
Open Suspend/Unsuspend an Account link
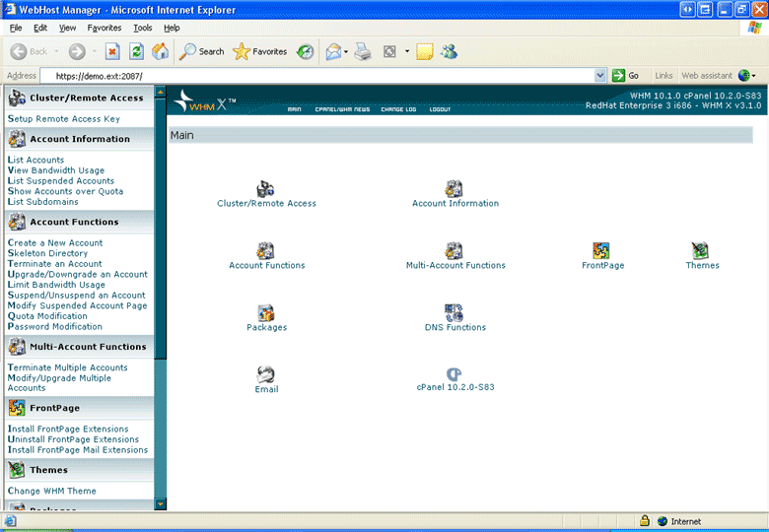pyautogui.click(x=77, y=295)
